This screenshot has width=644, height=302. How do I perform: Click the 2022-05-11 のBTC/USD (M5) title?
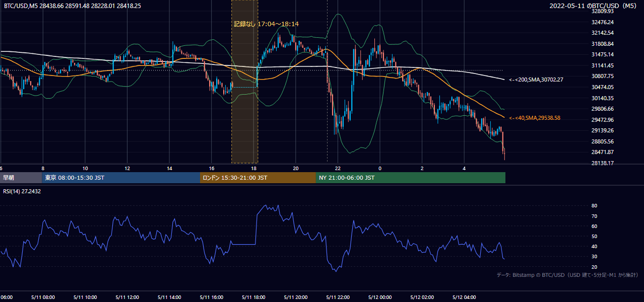pos(594,6)
